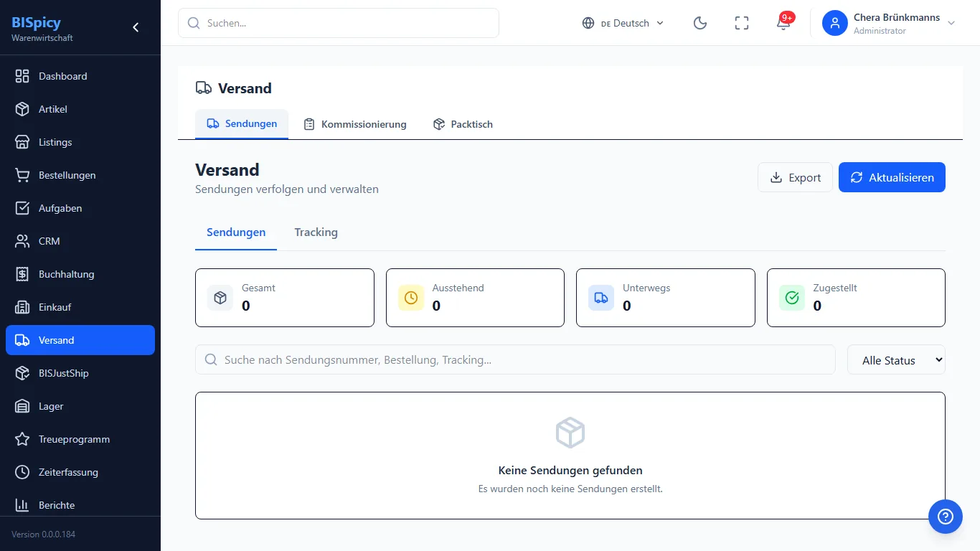Enter fullscreen mode via the frame icon

coord(742,23)
